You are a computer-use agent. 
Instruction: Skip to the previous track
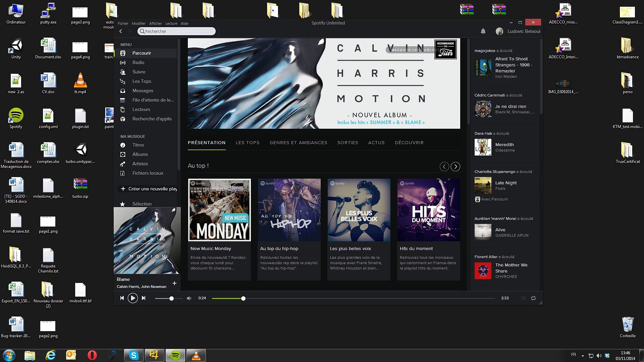click(122, 298)
